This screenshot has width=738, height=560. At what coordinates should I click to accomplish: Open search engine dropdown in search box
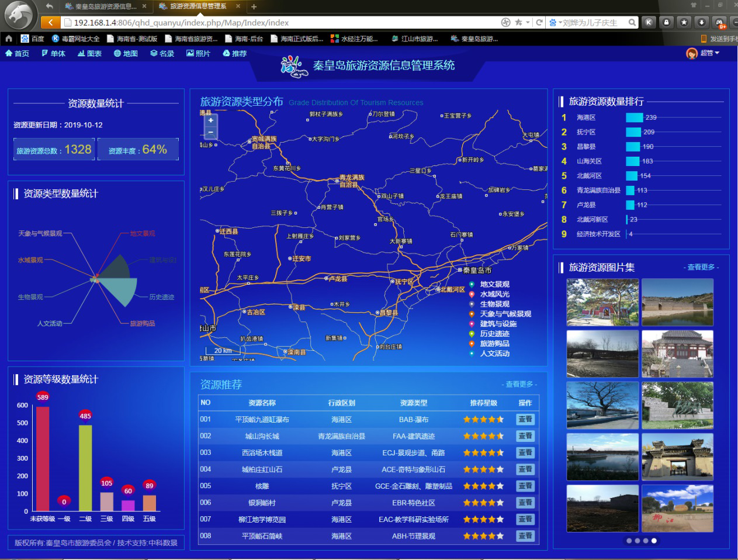tap(560, 23)
